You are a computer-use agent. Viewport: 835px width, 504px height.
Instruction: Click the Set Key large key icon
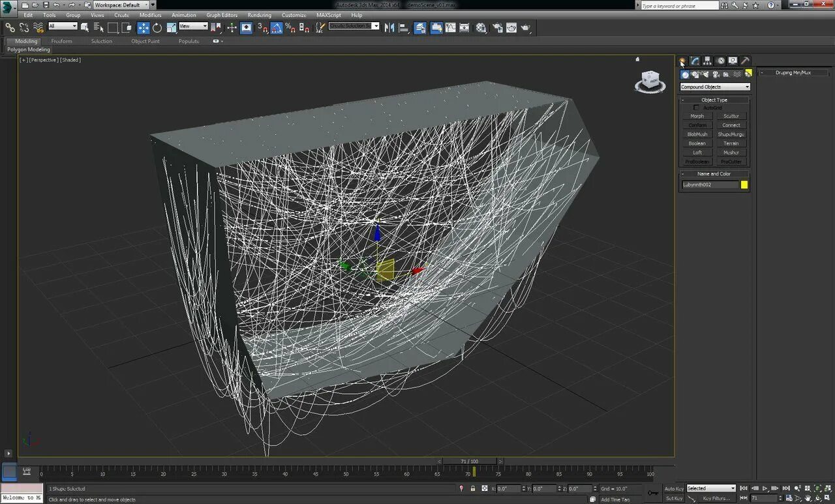click(x=652, y=493)
